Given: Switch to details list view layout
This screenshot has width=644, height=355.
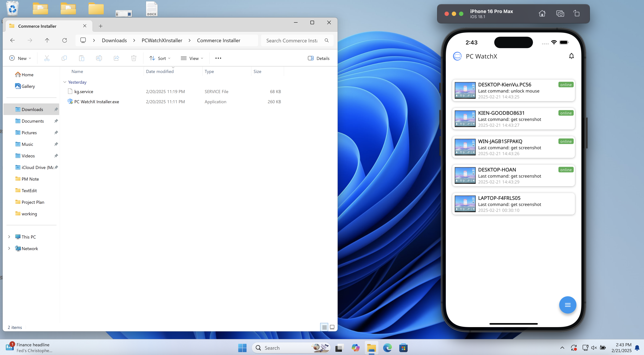Looking at the screenshot, I should (x=324, y=327).
